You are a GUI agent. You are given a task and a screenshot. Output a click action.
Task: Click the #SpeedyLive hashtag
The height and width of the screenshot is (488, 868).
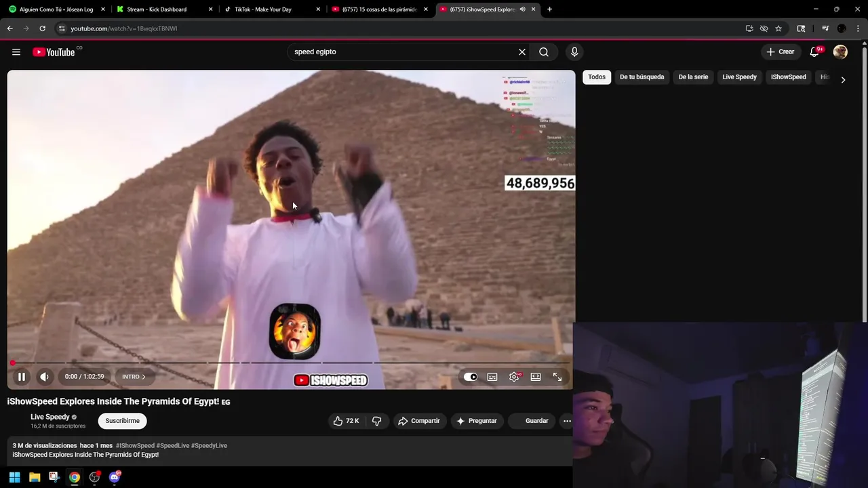209,446
